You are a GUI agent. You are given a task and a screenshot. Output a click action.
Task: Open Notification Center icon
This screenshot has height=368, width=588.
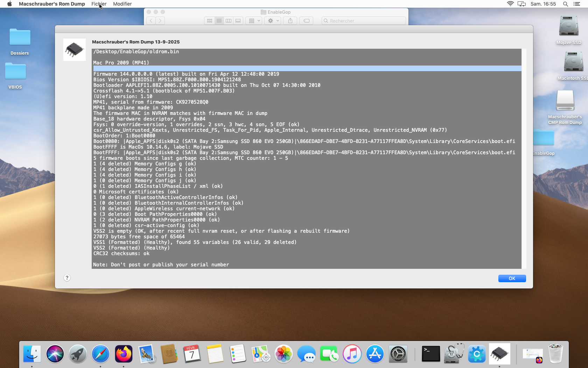click(x=577, y=4)
